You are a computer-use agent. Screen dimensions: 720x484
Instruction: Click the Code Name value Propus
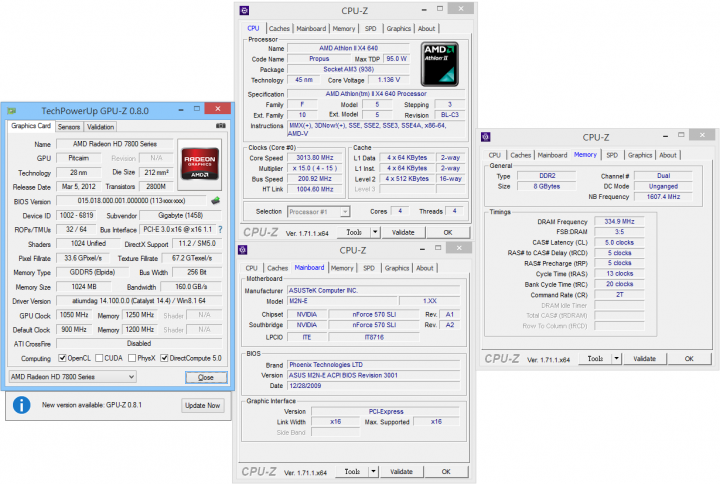[x=319, y=59]
